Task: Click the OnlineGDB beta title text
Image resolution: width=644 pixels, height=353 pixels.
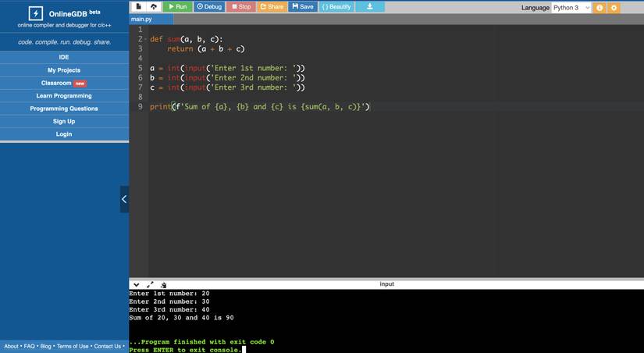Action: [x=74, y=13]
